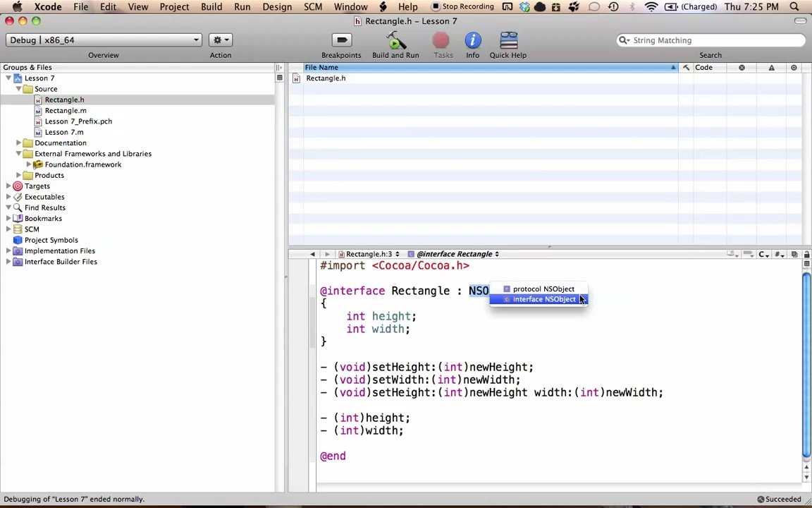Click the build status hammer column header
Image resolution: width=812 pixels, height=508 pixels.
(686, 68)
